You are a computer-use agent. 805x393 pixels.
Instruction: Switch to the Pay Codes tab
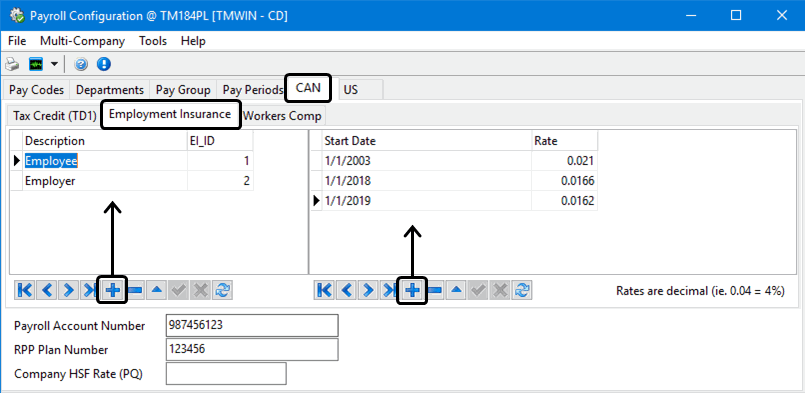(x=36, y=90)
